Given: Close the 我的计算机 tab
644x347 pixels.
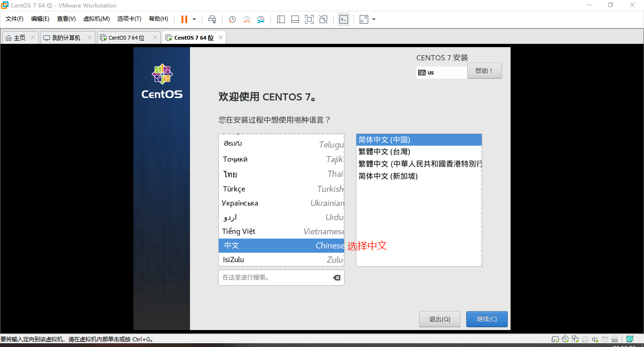Looking at the screenshot, I should [89, 37].
